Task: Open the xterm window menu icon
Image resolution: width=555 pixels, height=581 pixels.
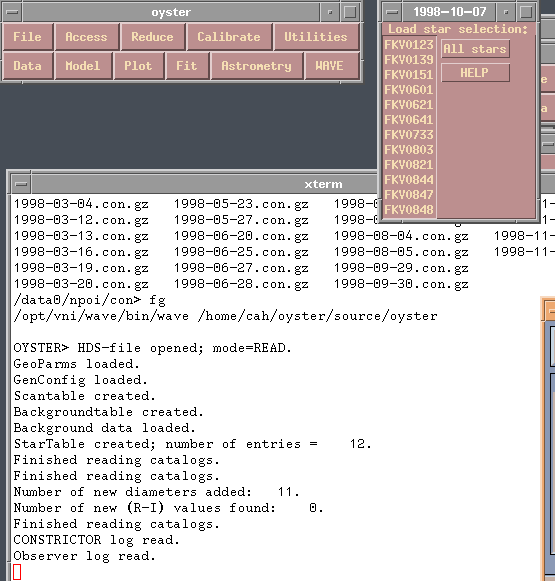Action: point(21,184)
